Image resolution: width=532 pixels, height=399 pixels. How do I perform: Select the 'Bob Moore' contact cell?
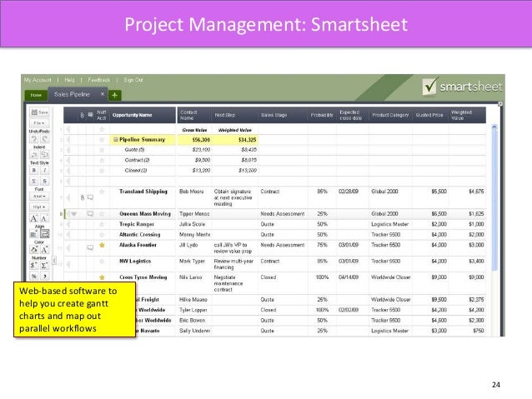[194, 197]
